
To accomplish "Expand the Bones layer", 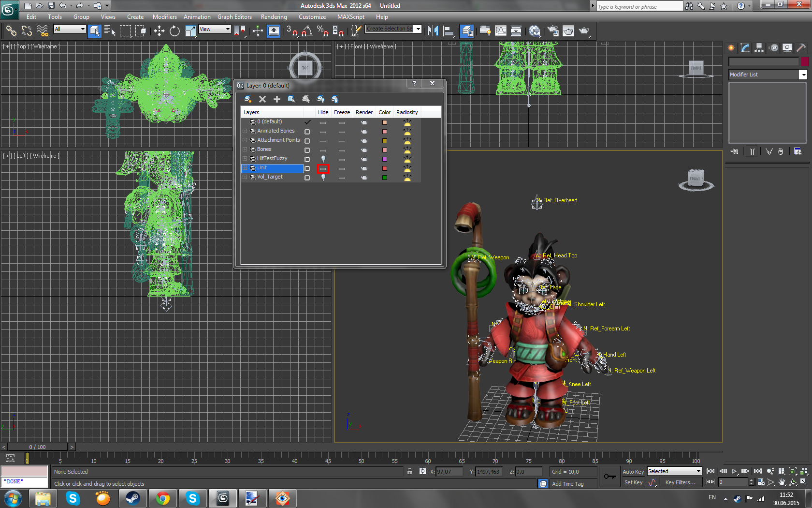I will 245,149.
